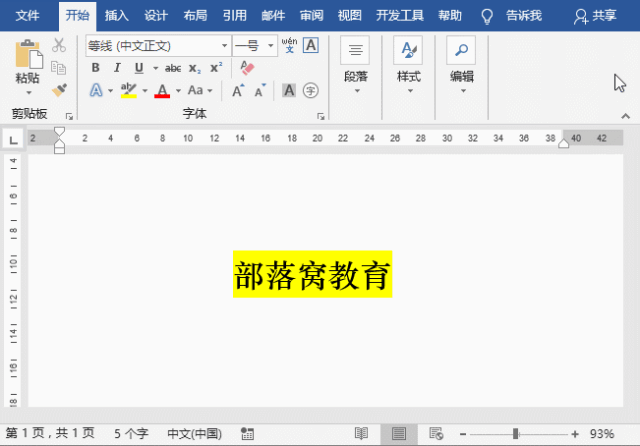This screenshot has height=446, width=640.
Task: Switch to the 插入 tab
Action: 116,16
